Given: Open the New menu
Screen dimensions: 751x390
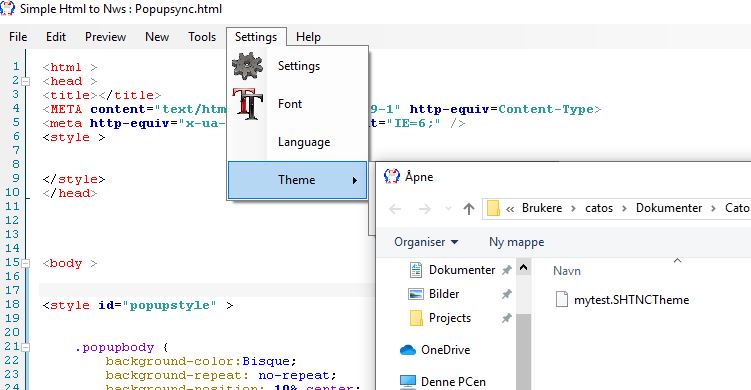Looking at the screenshot, I should coord(157,37).
